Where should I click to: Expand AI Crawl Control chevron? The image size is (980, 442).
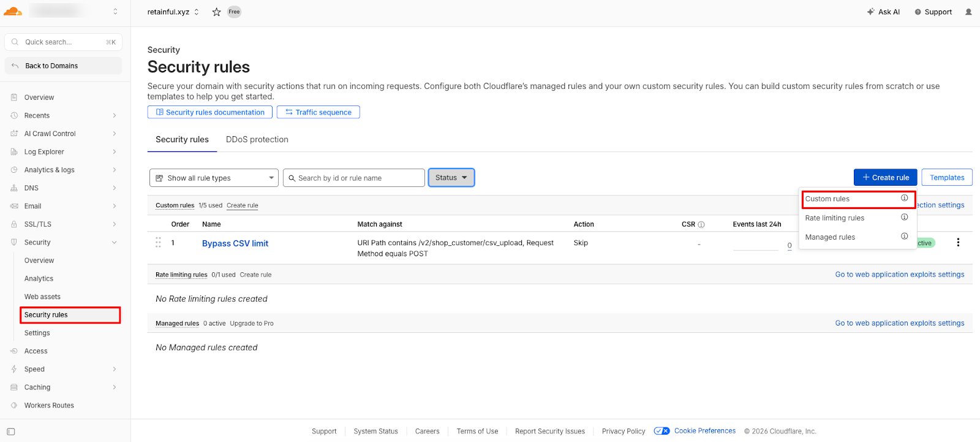tap(115, 134)
